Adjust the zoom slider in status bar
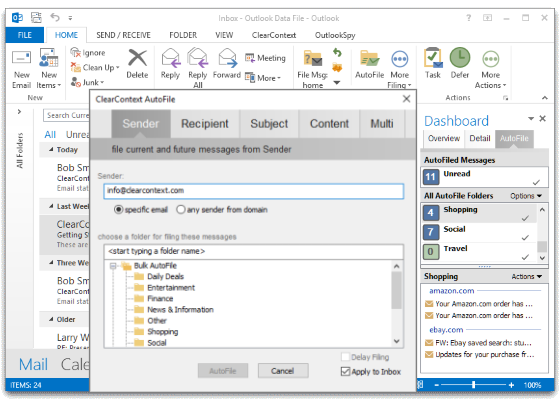The height and width of the screenshot is (400, 560). pyautogui.click(x=473, y=385)
